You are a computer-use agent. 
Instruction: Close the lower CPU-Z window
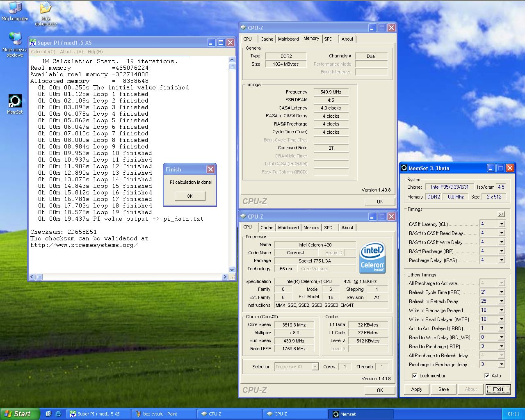[391, 216]
